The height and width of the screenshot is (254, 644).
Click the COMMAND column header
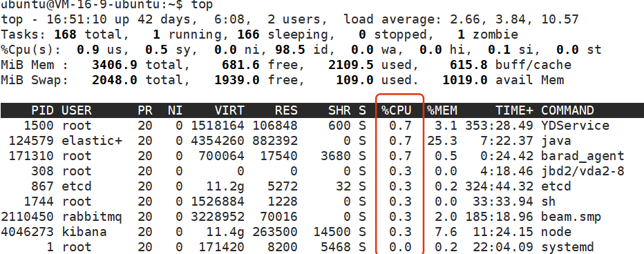(x=567, y=110)
